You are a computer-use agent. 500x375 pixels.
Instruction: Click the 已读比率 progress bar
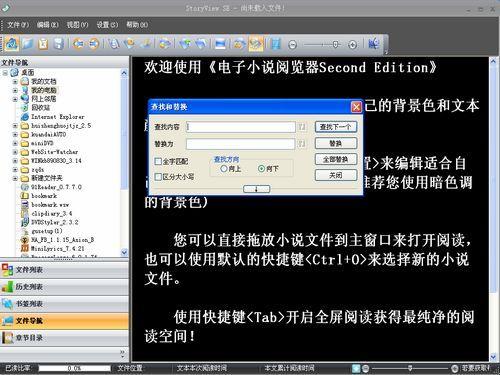(74, 368)
